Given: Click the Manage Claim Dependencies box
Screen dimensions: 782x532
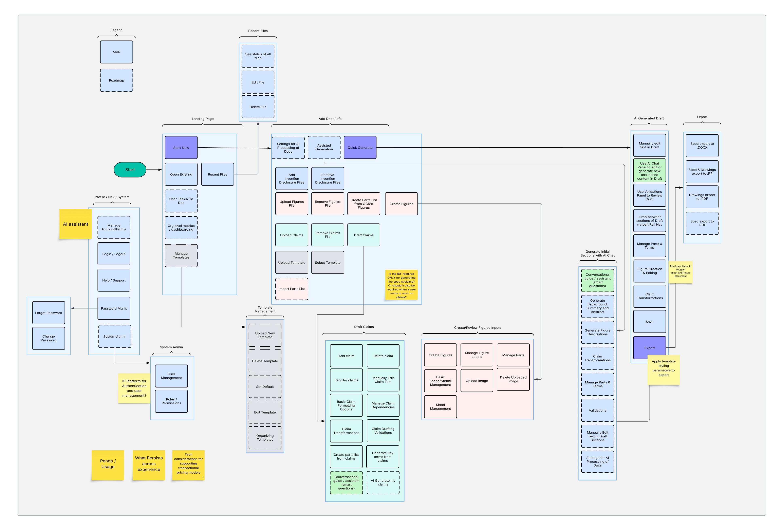Looking at the screenshot, I should pos(383,405).
